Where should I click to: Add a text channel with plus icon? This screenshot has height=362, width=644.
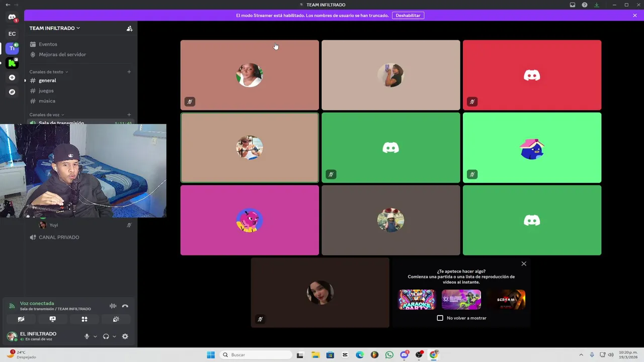[129, 72]
